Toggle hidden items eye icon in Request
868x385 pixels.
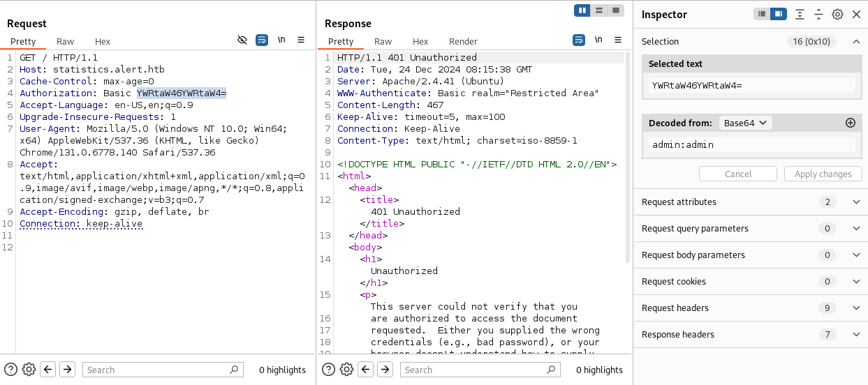coord(242,40)
